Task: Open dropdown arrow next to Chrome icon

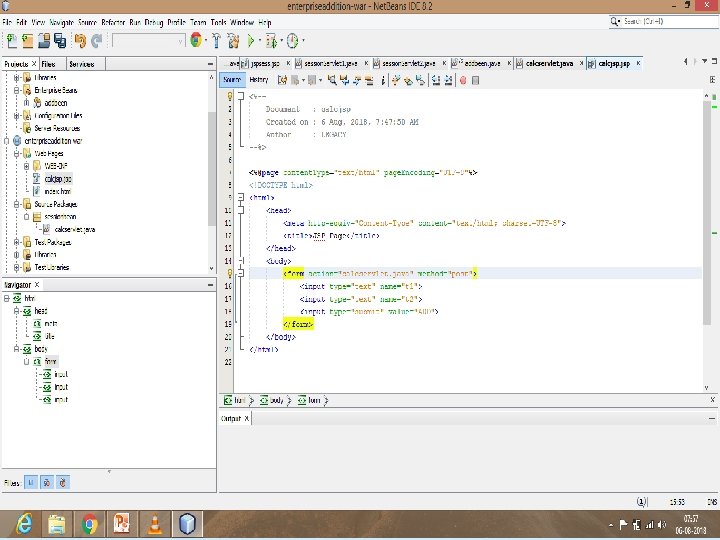Action: (206, 41)
